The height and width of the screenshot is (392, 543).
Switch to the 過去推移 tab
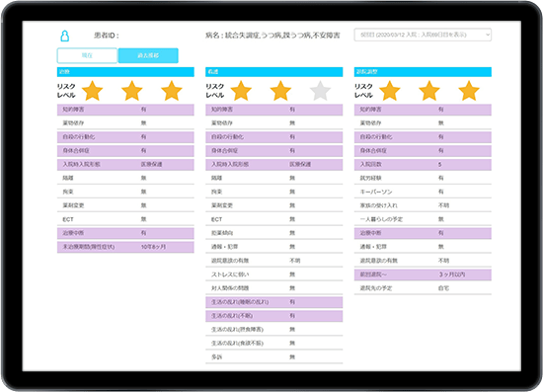coord(148,55)
